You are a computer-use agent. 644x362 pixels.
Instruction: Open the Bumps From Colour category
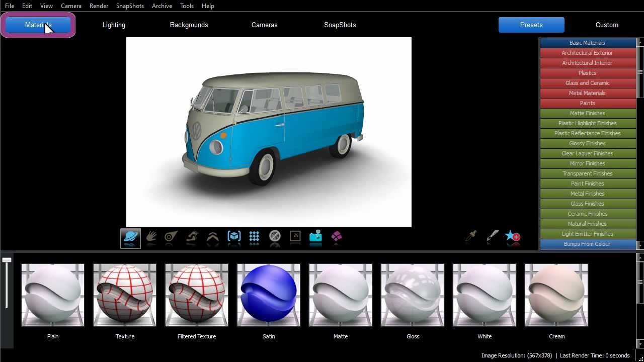pyautogui.click(x=588, y=244)
